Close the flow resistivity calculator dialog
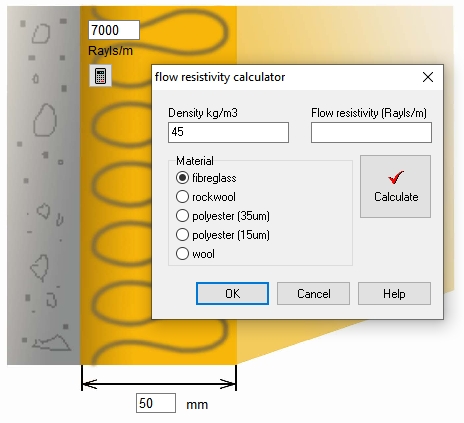The width and height of the screenshot is (464, 423). coord(428,77)
